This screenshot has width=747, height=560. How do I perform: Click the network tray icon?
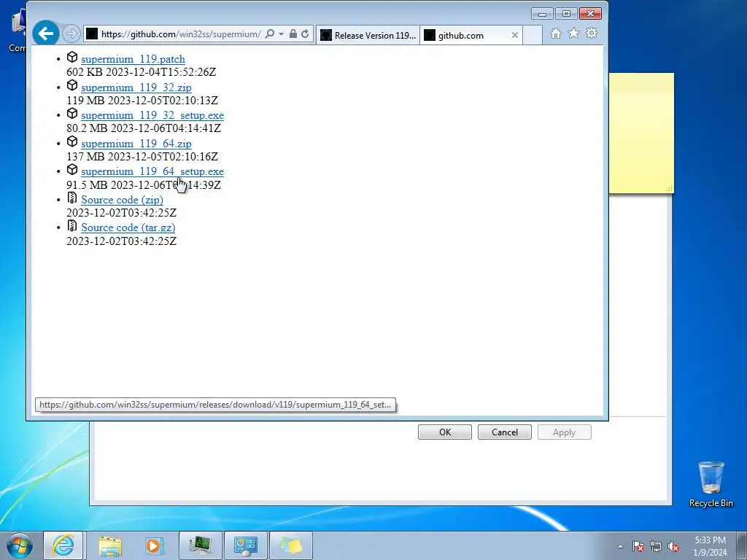(656, 546)
